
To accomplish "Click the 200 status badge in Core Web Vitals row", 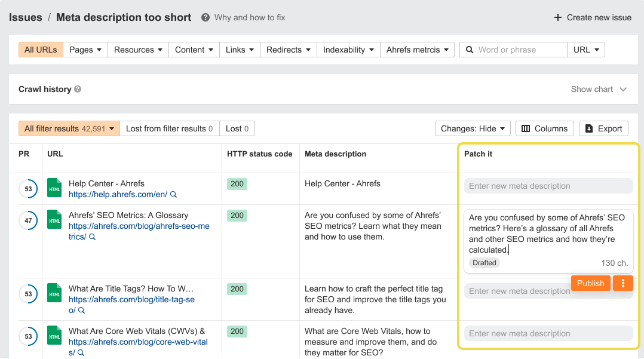I will coord(237,331).
